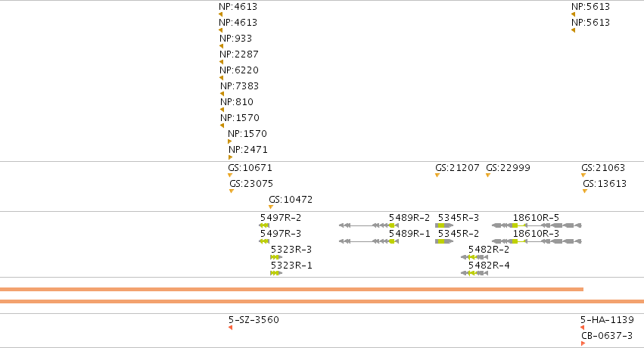This screenshot has width=644, height=348.
Task: Open the 5-HA-1139 feature label
Action: 607,320
